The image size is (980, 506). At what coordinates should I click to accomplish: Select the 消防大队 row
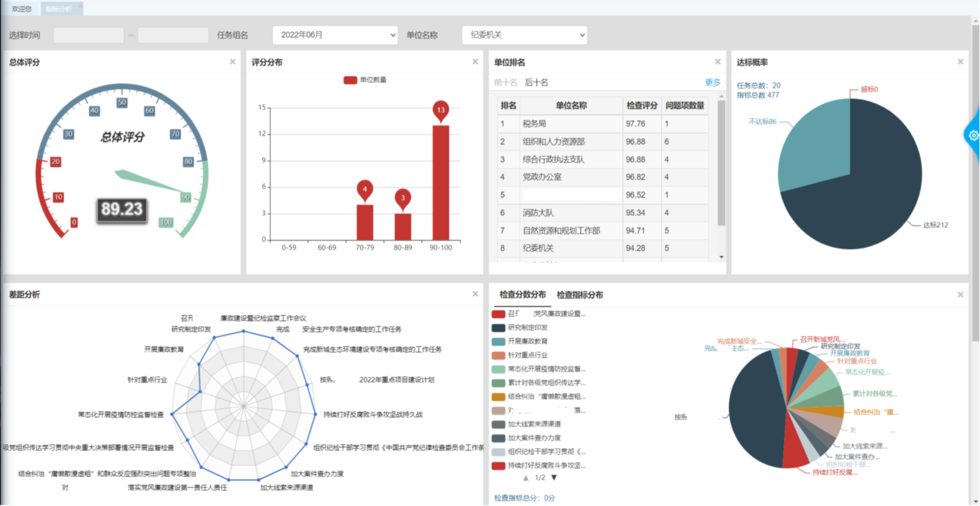point(603,213)
